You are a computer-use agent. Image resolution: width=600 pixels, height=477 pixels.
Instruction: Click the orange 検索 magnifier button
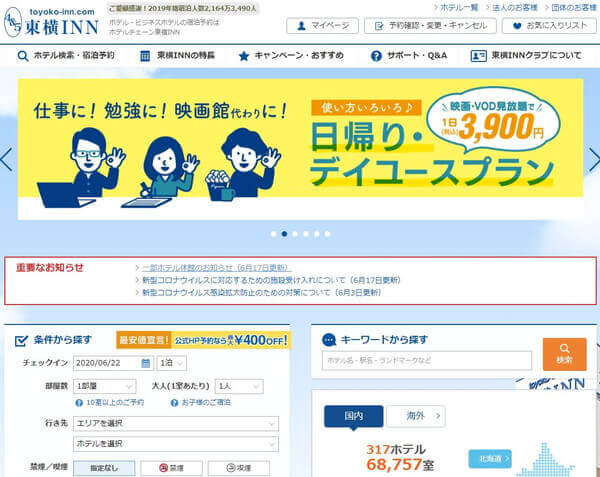point(564,354)
